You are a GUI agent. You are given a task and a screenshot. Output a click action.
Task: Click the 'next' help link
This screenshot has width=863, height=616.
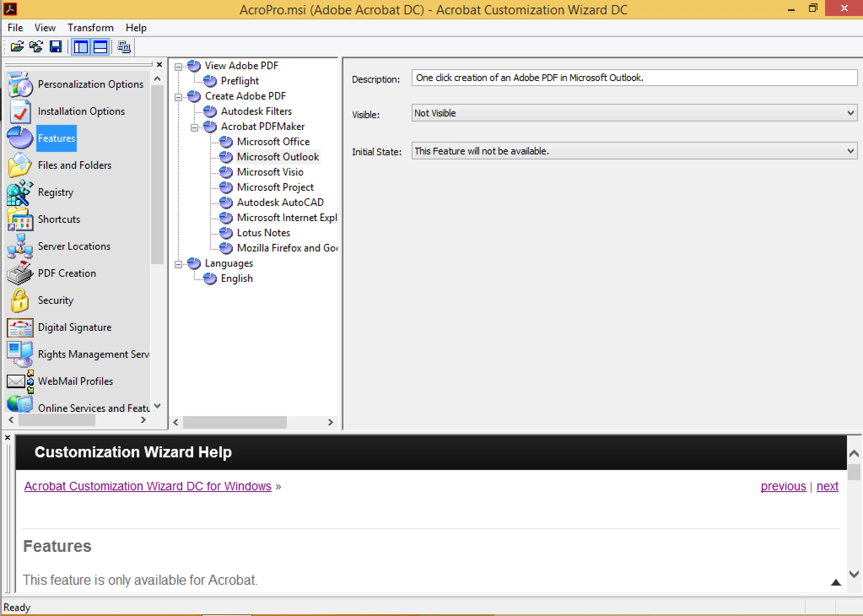point(827,486)
